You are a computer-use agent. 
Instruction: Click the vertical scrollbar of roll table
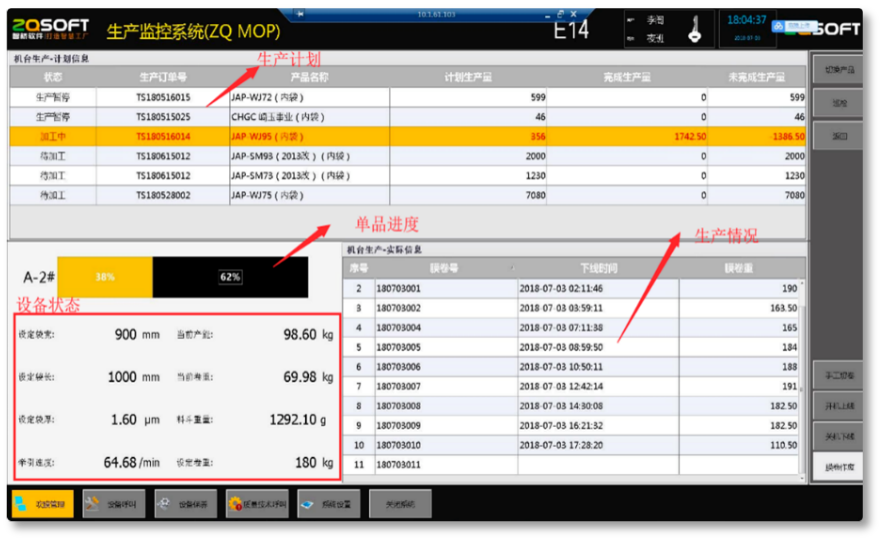tap(804, 370)
